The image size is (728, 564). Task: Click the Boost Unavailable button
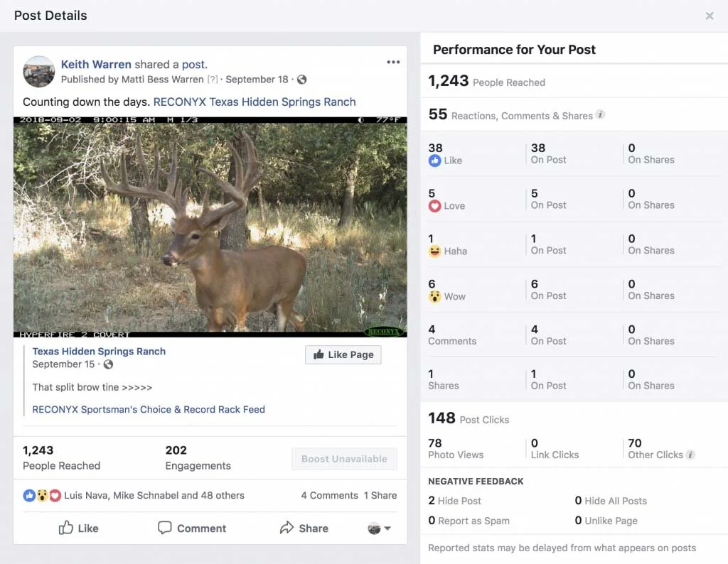tap(344, 459)
